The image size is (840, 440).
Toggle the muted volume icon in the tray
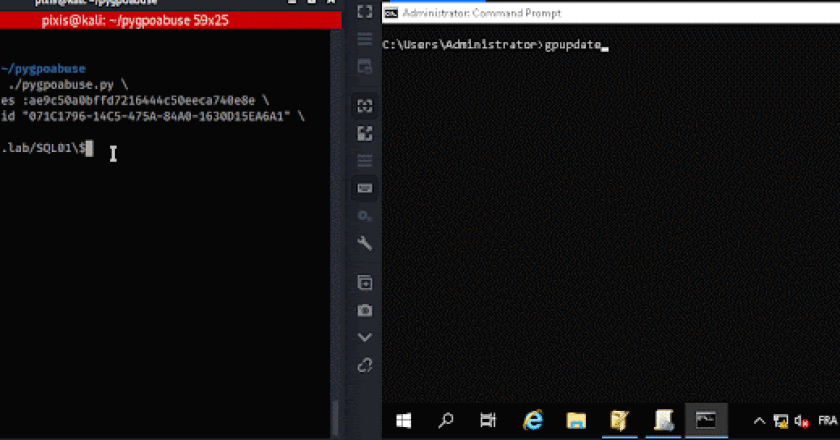point(801,421)
